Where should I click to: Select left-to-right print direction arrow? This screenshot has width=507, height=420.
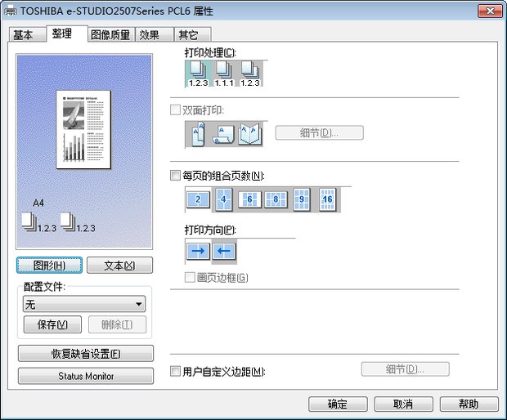pyautogui.click(x=198, y=251)
